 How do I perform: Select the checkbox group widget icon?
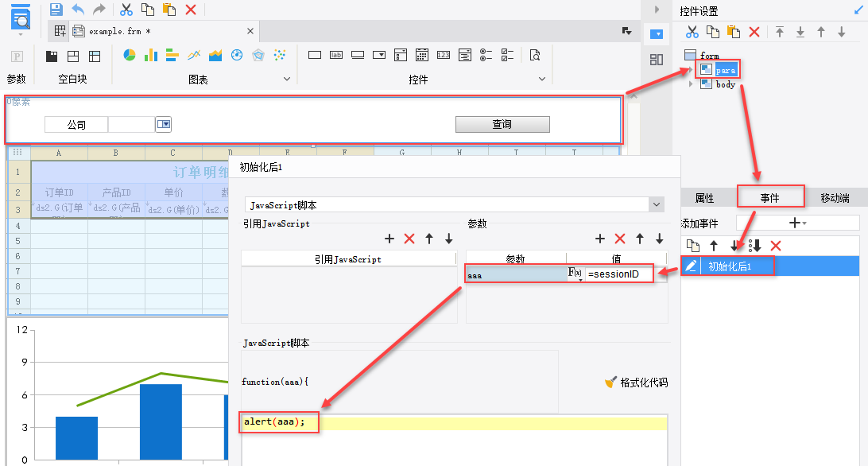click(507, 55)
